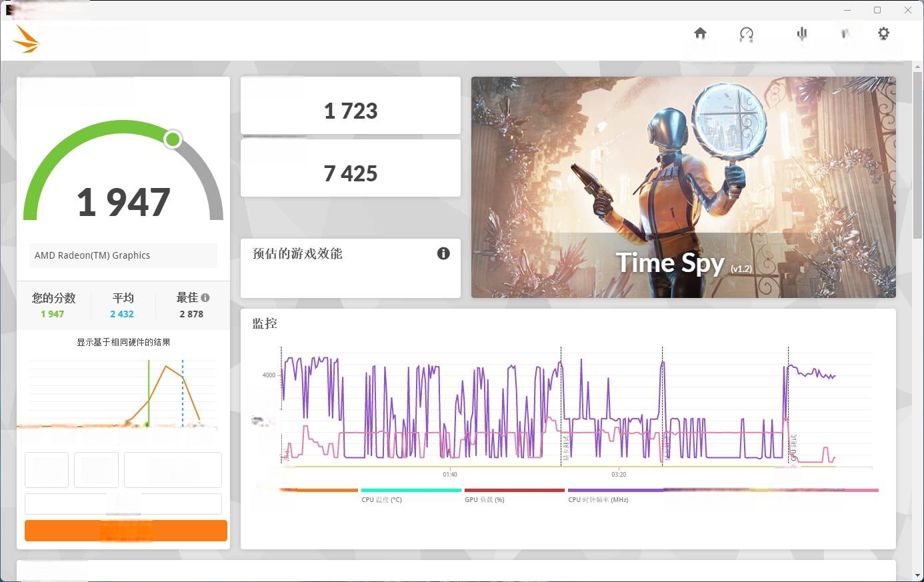The height and width of the screenshot is (582, 924).
Task: Toggle the orange legend bar under monitoring chart
Action: pos(319,490)
